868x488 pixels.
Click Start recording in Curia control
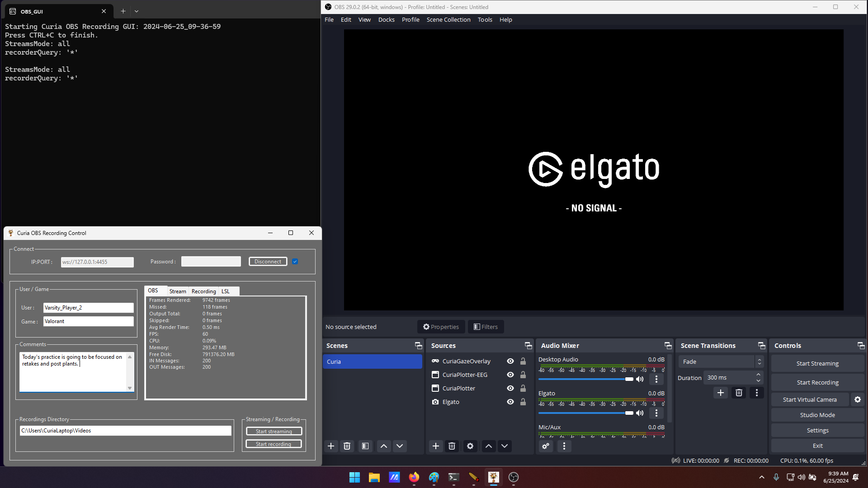coord(274,444)
